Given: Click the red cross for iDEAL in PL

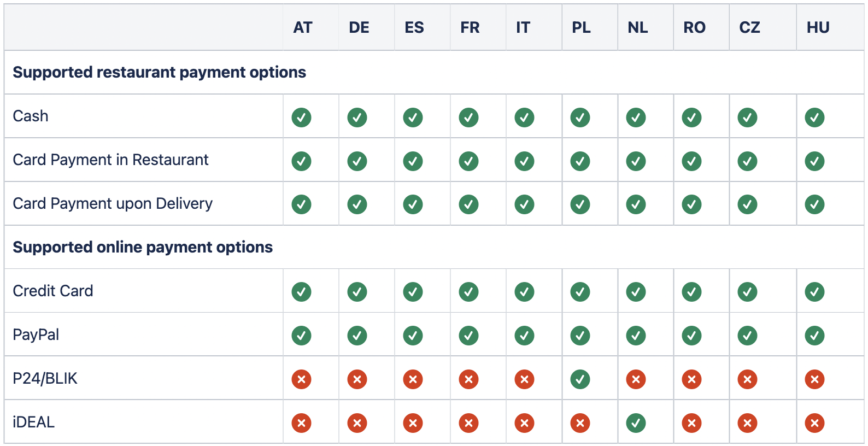Looking at the screenshot, I should [580, 423].
